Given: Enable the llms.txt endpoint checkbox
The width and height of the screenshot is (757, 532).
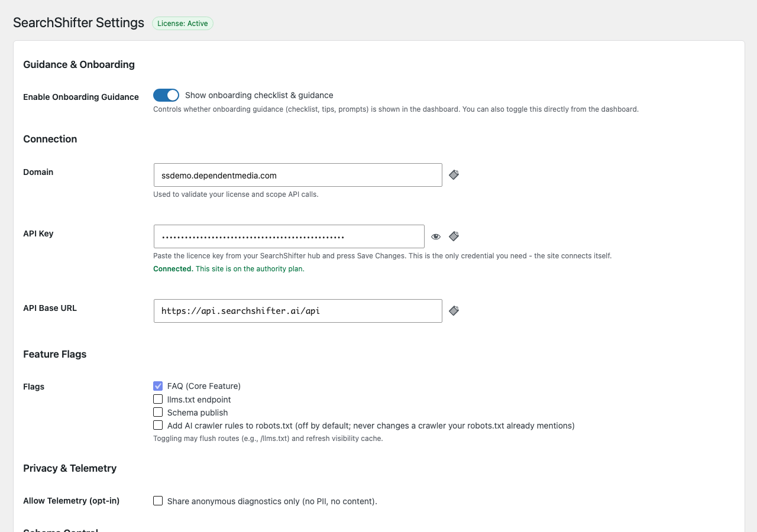Looking at the screenshot, I should pyautogui.click(x=158, y=399).
